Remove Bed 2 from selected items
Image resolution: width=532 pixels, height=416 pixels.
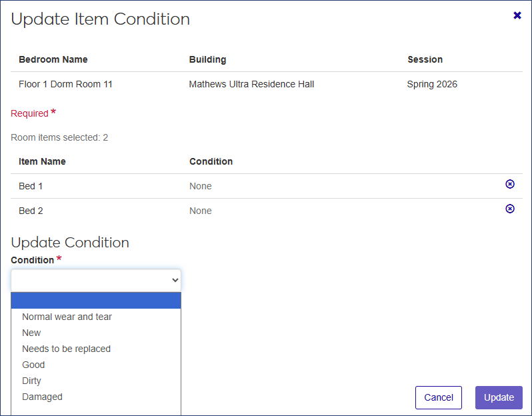[x=510, y=209]
